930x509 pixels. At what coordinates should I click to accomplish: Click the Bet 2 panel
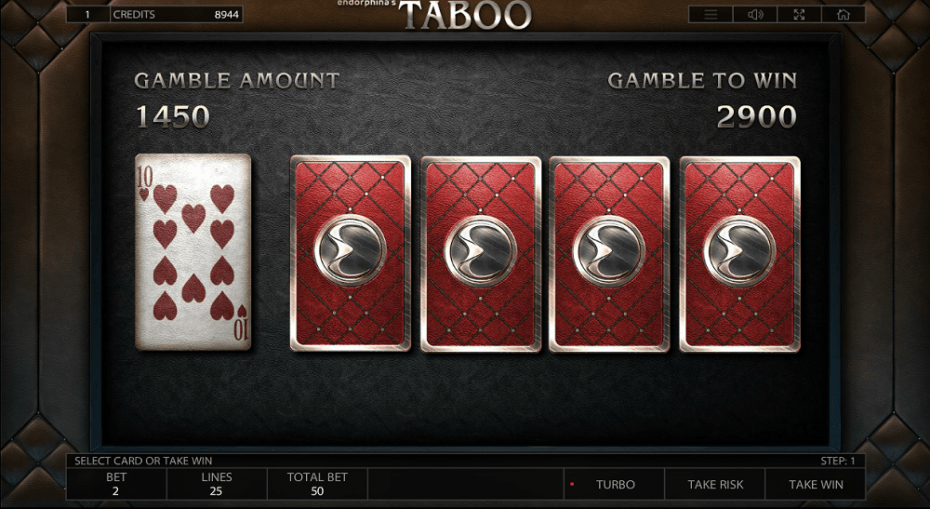click(116, 484)
